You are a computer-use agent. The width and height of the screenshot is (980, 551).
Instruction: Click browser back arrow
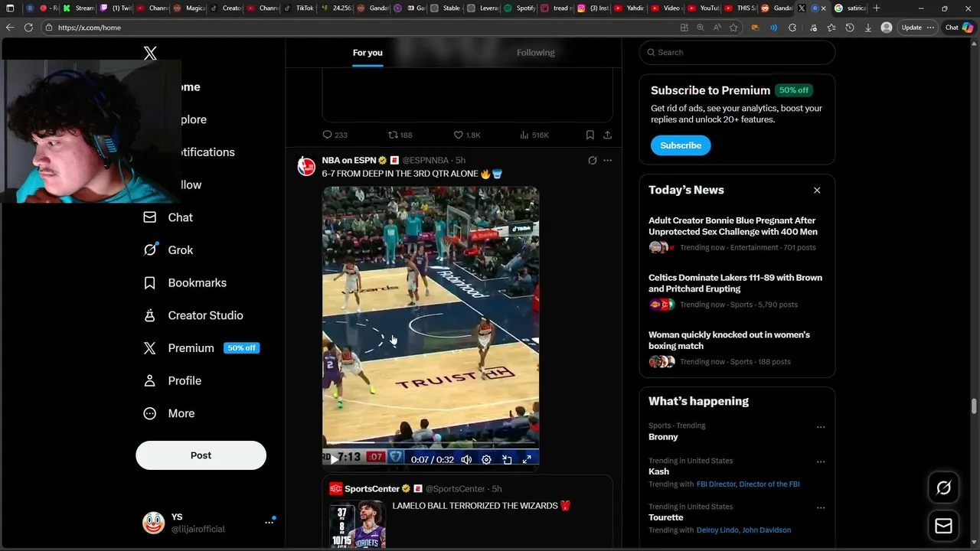(10, 28)
